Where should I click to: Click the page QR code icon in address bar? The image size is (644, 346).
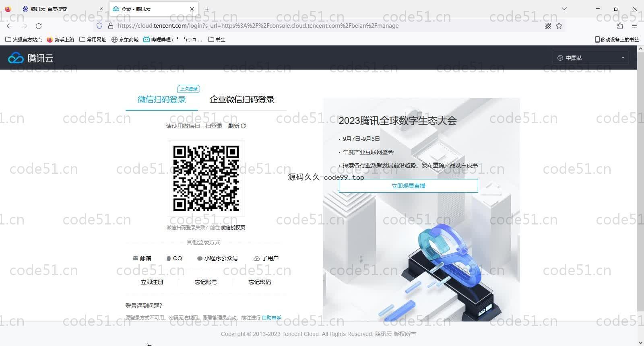[x=548, y=26]
